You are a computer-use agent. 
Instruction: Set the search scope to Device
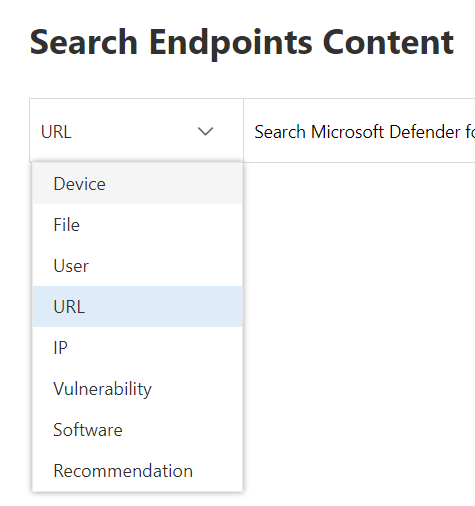[137, 184]
